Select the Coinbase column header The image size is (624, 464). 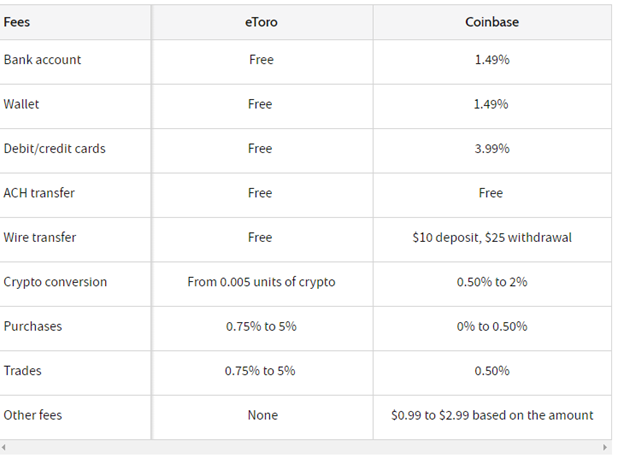pos(492,22)
